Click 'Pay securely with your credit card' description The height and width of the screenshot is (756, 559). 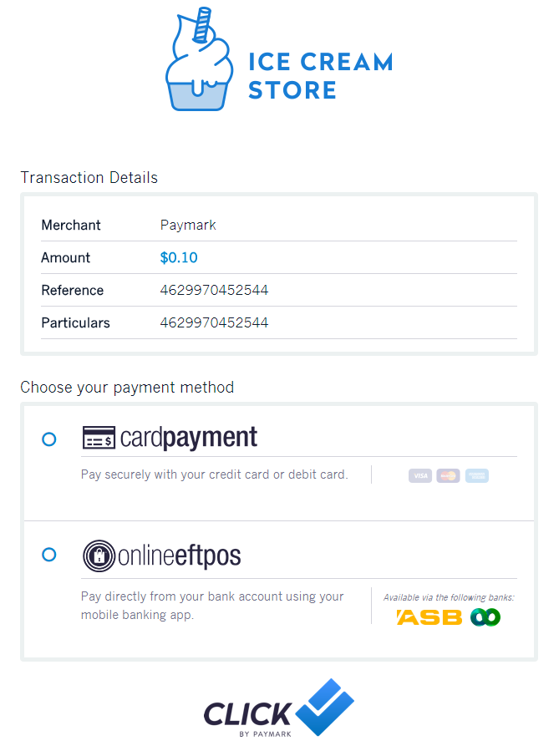pyautogui.click(x=215, y=474)
